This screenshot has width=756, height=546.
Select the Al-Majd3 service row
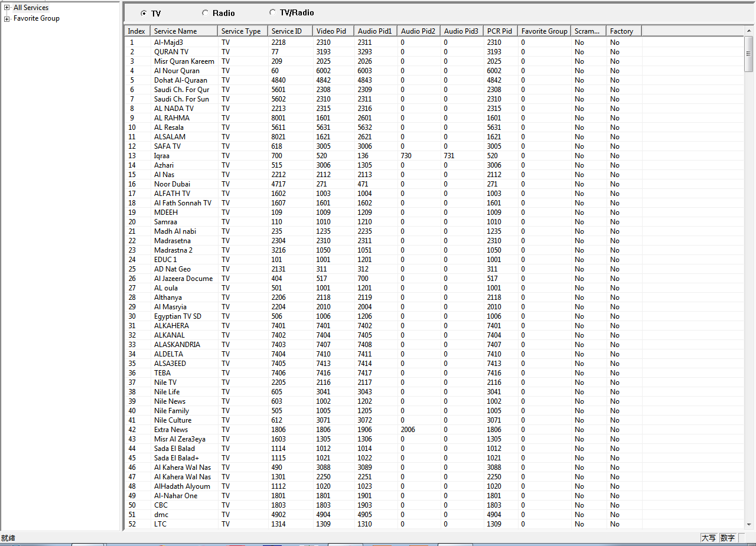(x=383, y=42)
